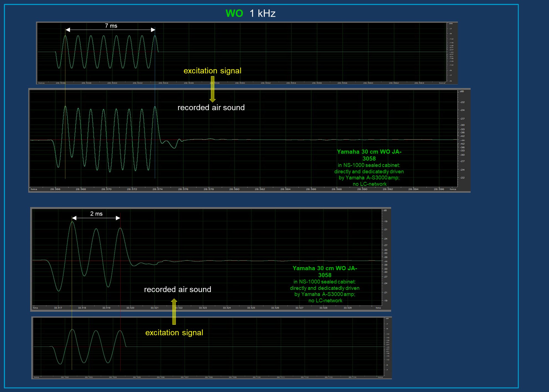Click the 28.574 time tick label

click(158, 189)
